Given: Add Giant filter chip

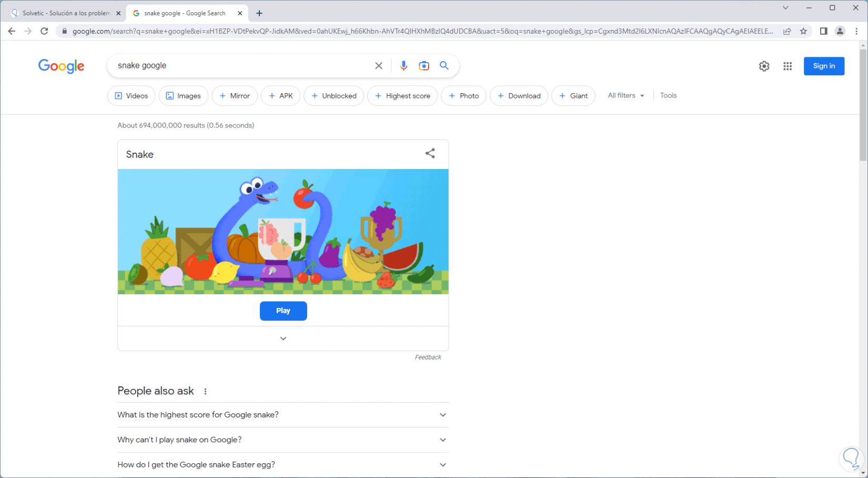Looking at the screenshot, I should coord(573,96).
